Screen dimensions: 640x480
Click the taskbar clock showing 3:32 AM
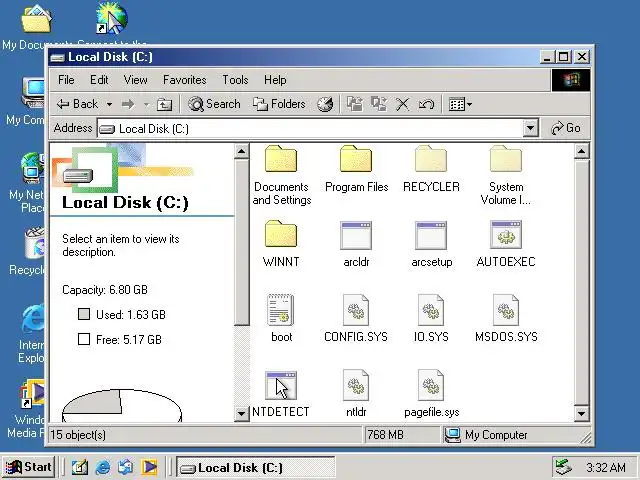coord(606,467)
